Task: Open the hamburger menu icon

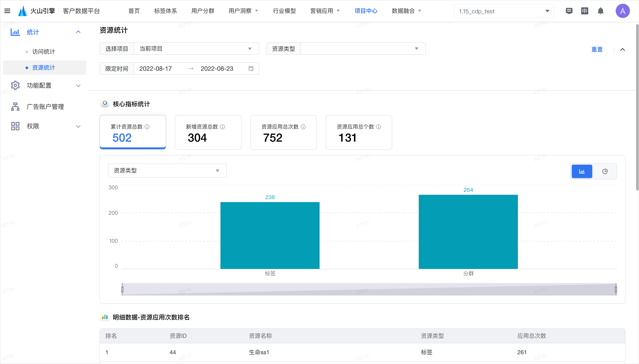Action: [x=8, y=11]
